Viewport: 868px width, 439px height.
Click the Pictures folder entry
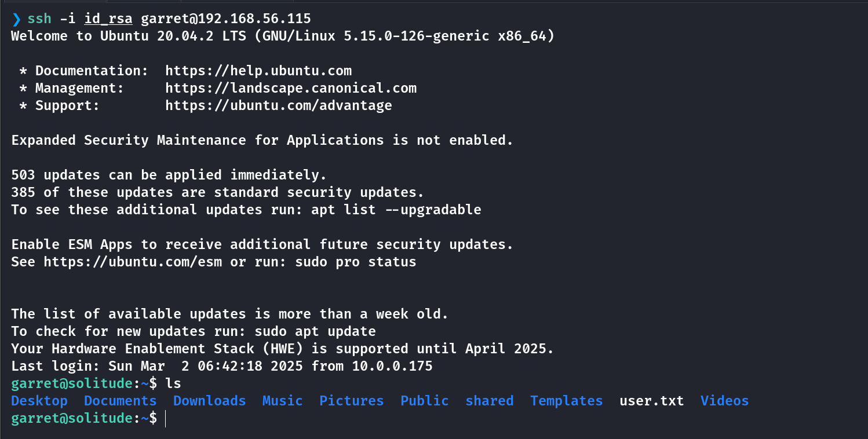(352, 401)
